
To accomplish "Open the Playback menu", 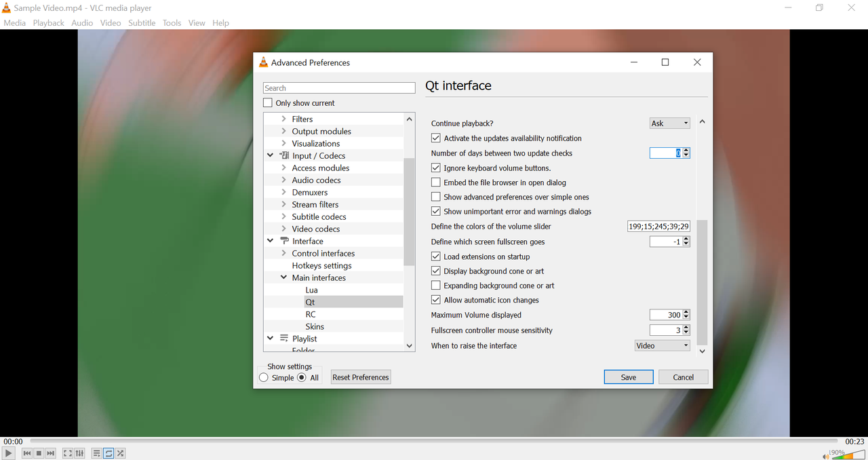I will tap(49, 23).
